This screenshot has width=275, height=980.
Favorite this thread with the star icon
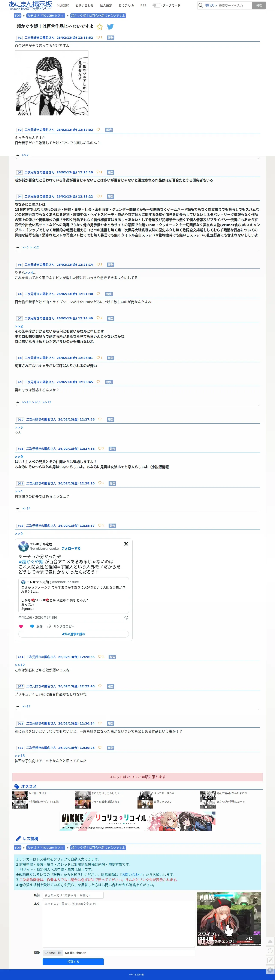100,27
